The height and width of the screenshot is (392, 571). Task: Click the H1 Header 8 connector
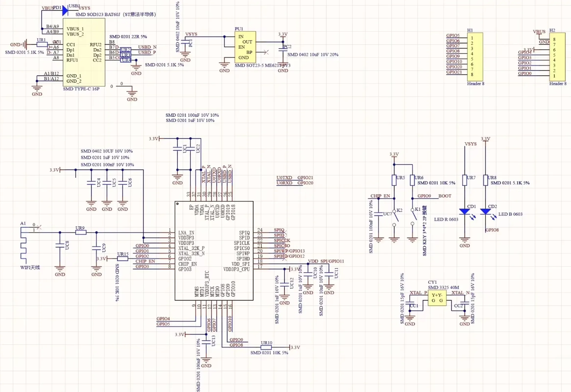(x=475, y=57)
